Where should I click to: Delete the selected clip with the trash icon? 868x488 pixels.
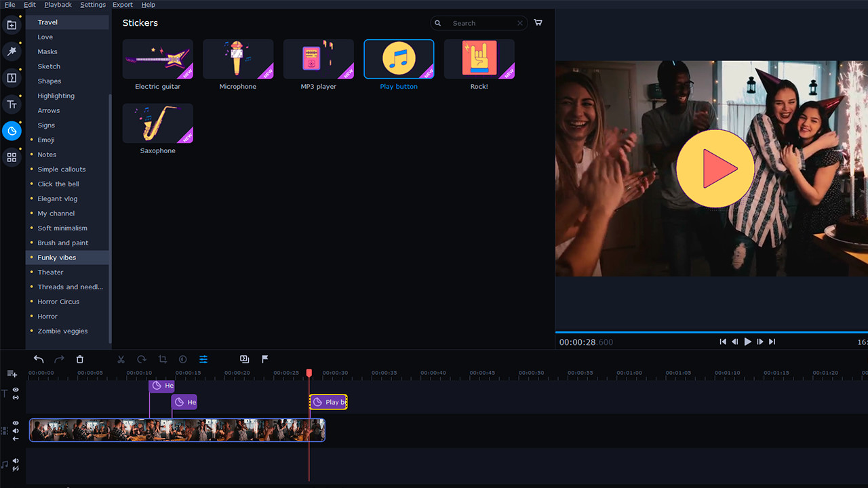click(x=79, y=359)
